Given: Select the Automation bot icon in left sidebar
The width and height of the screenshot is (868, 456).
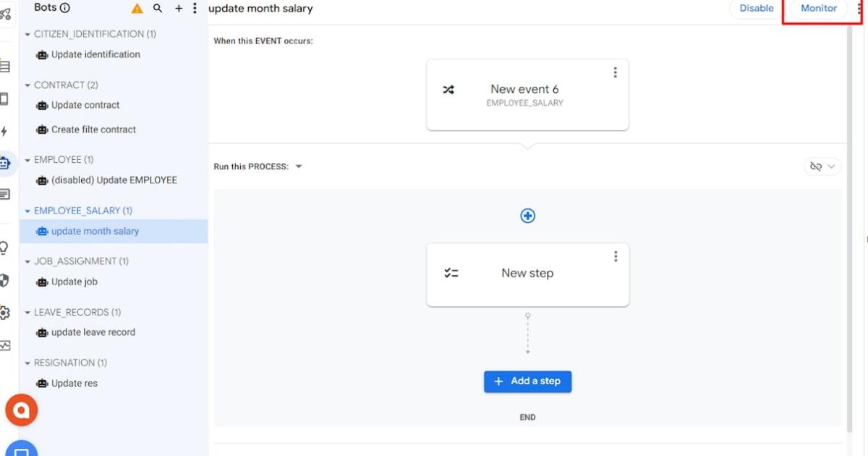Looking at the screenshot, I should coord(7,163).
